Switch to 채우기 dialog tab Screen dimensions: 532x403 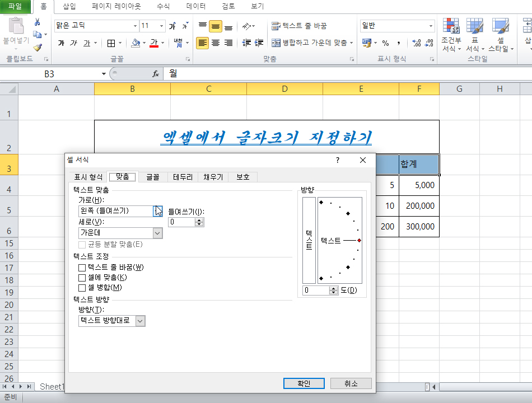213,177
